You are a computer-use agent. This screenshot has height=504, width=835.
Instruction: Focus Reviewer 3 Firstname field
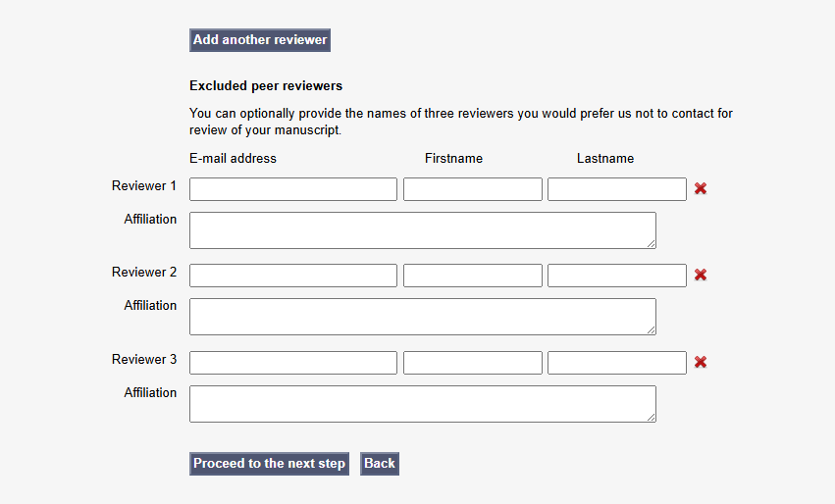pos(473,363)
